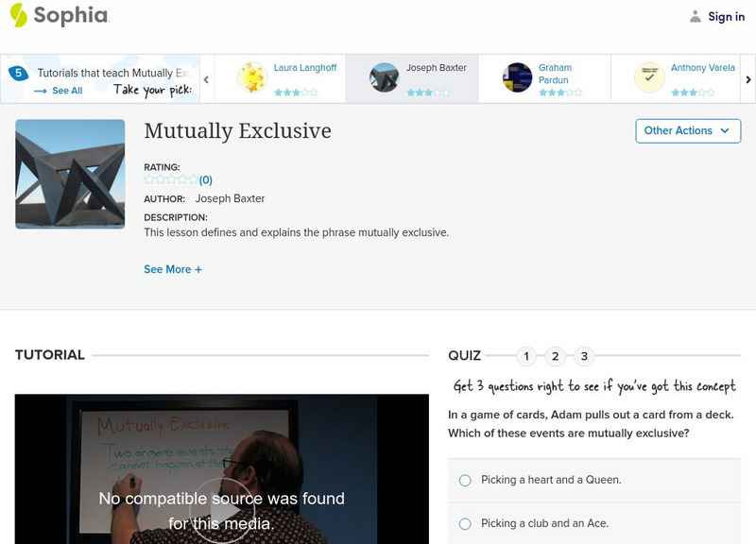Click quiz step circle 2

pos(555,358)
